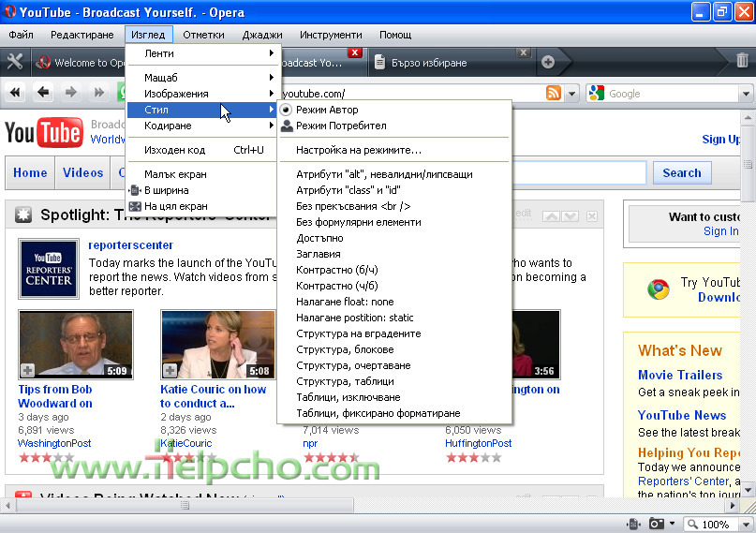Move the Spotlight module down with the arrow
Screen dimensions: 756x533
coord(570,216)
